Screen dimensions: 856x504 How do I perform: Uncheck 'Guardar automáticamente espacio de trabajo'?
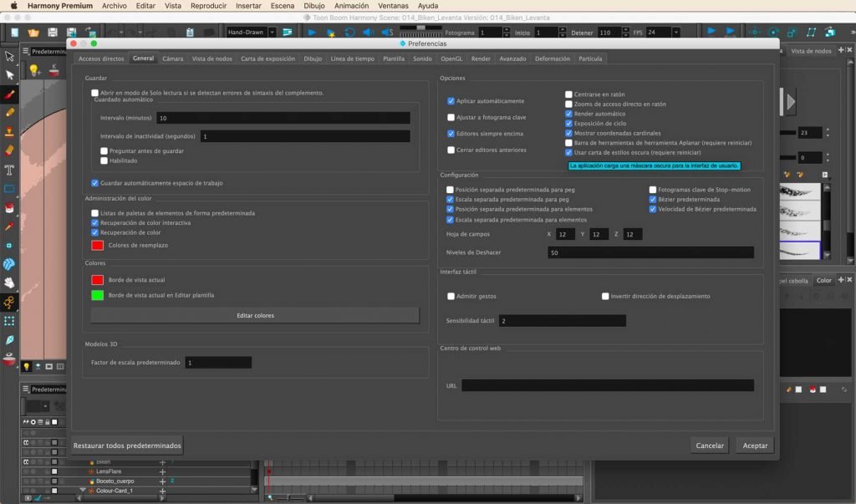[95, 183]
